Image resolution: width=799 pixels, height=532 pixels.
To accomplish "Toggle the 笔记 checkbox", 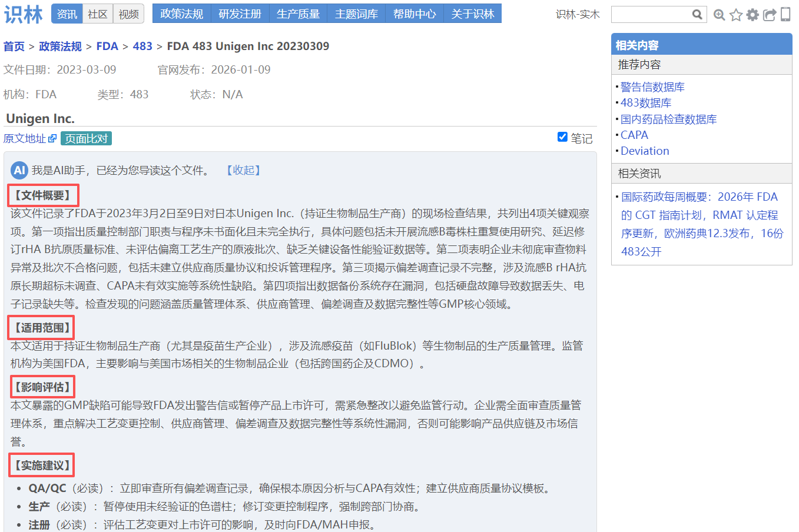I will coord(562,137).
